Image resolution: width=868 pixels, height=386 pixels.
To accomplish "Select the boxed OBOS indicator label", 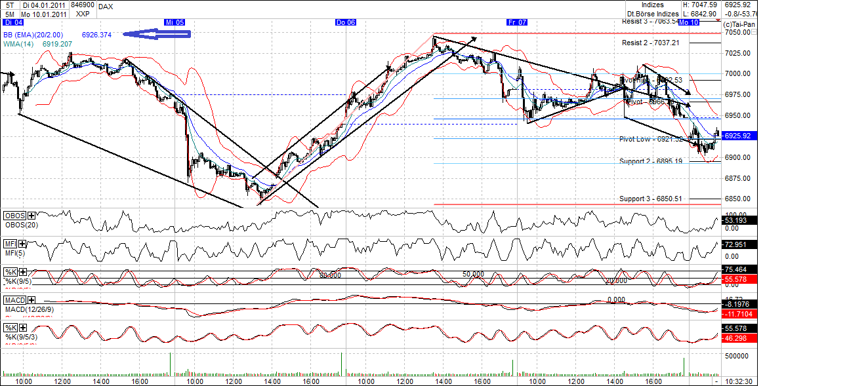I will point(13,215).
